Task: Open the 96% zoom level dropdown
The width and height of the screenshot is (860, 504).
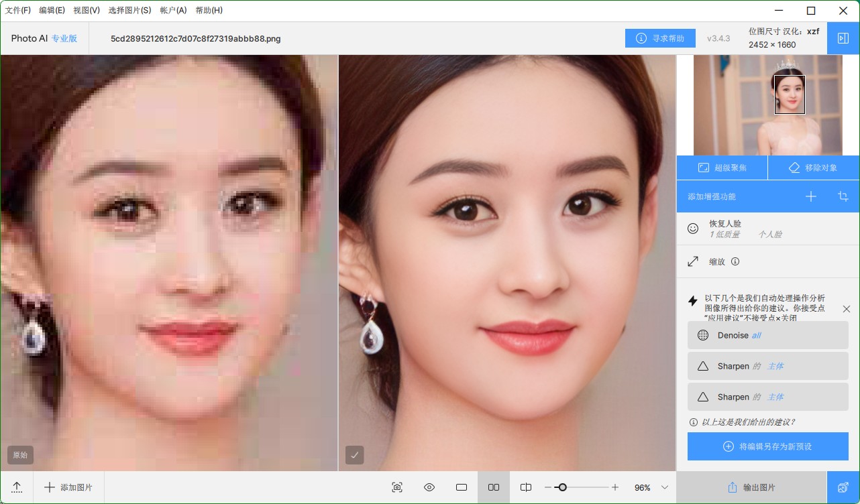Action: (651, 487)
